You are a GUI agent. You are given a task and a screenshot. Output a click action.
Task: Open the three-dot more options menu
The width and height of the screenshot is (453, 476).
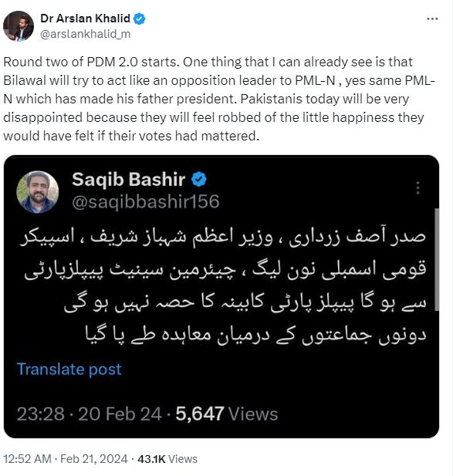point(432,19)
